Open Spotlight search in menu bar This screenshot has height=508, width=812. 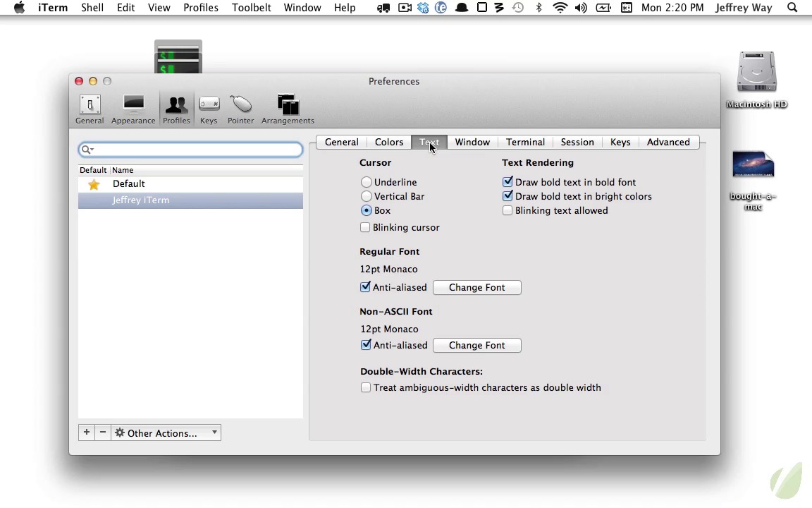pyautogui.click(x=792, y=8)
